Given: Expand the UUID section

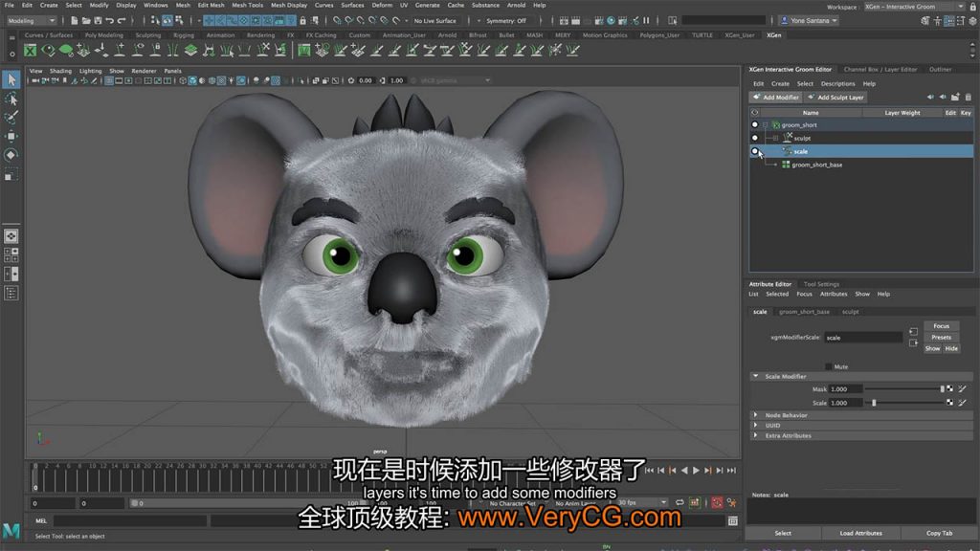Looking at the screenshot, I should click(x=756, y=425).
